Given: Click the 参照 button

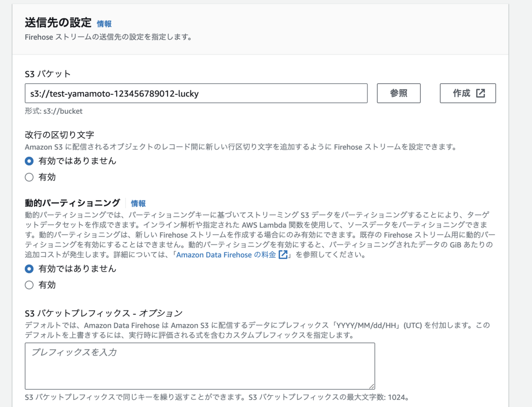Looking at the screenshot, I should [x=399, y=93].
